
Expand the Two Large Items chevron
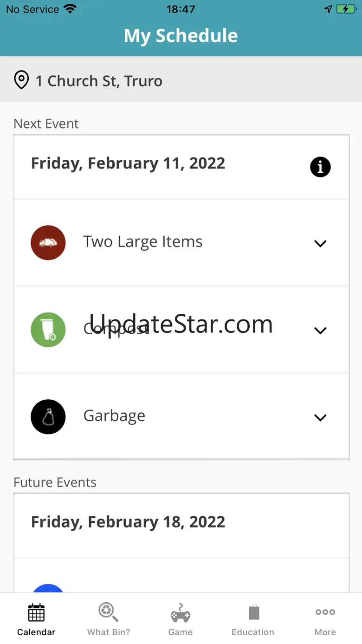(x=320, y=243)
